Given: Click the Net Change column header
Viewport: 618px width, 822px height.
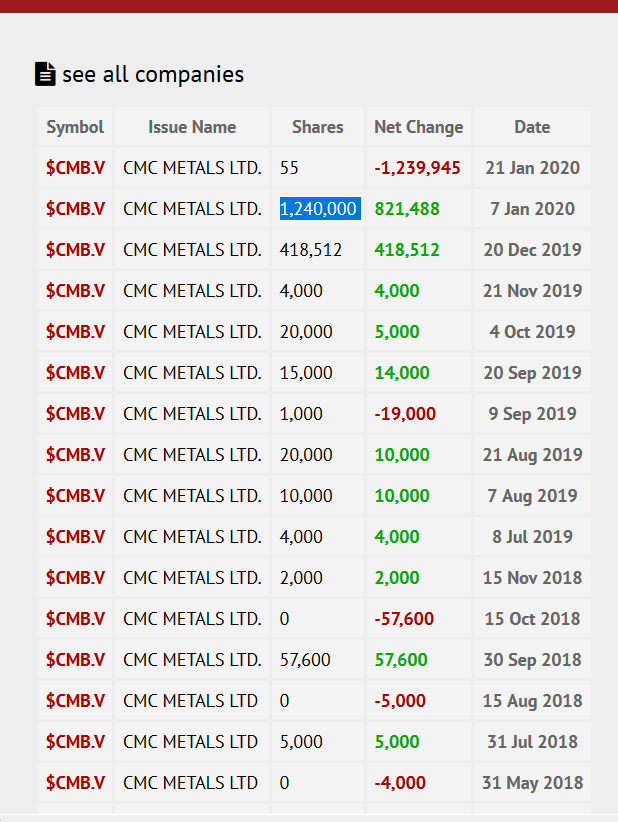Looking at the screenshot, I should click(x=418, y=127).
